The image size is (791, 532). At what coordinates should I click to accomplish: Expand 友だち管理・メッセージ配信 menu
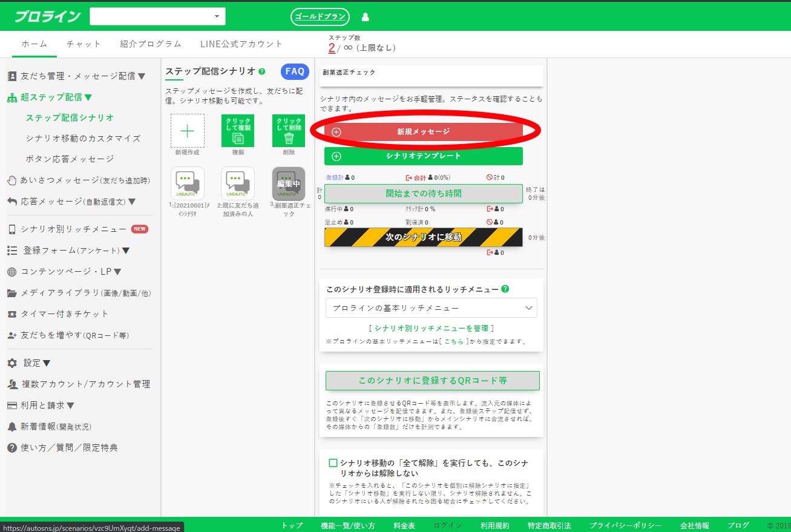(83, 76)
